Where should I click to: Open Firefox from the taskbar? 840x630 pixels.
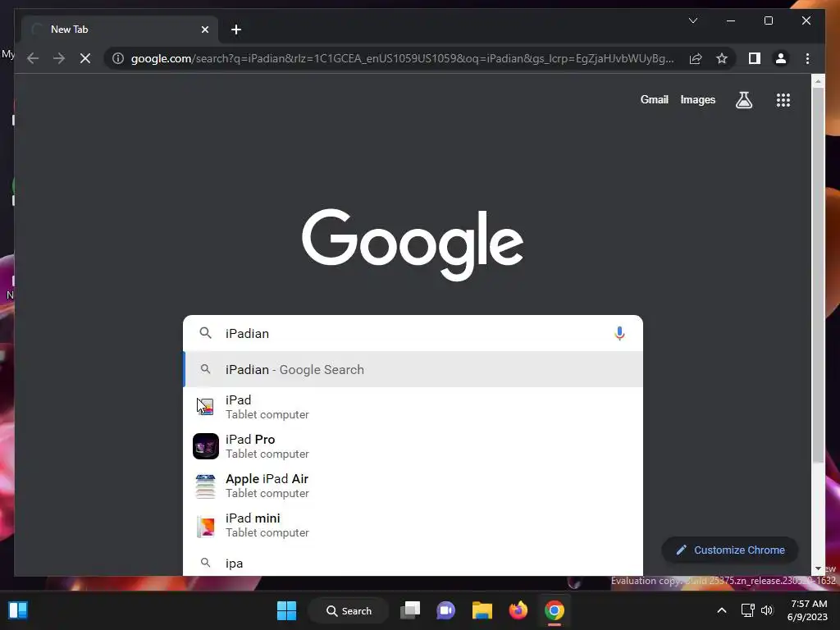(518, 610)
